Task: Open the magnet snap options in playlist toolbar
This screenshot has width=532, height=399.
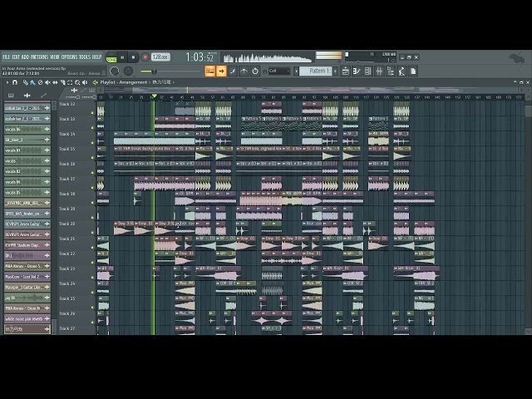Action: coord(15,82)
